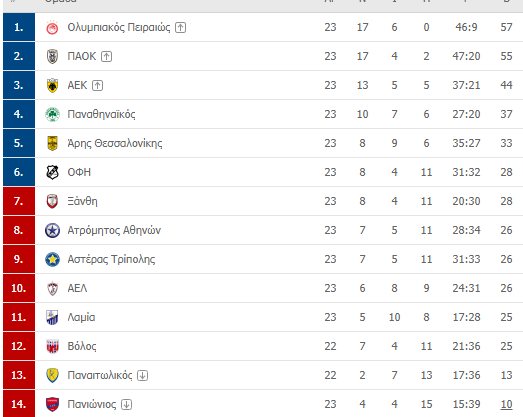Click promotion arrow icon next to Ολυμπιακός Πειραιώς

pos(180,27)
